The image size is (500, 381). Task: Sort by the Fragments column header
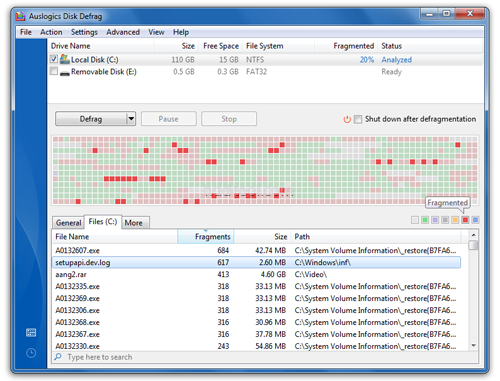tap(205, 237)
